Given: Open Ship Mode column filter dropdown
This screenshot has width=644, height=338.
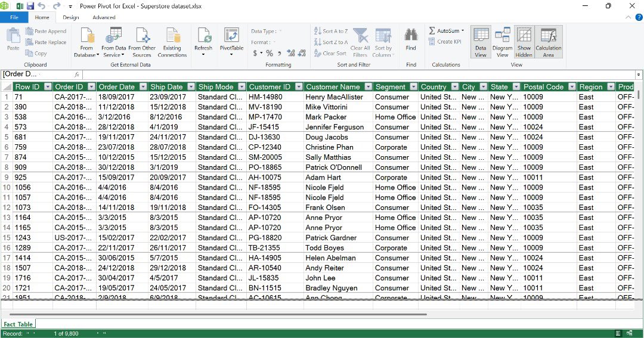Looking at the screenshot, I should [x=242, y=86].
